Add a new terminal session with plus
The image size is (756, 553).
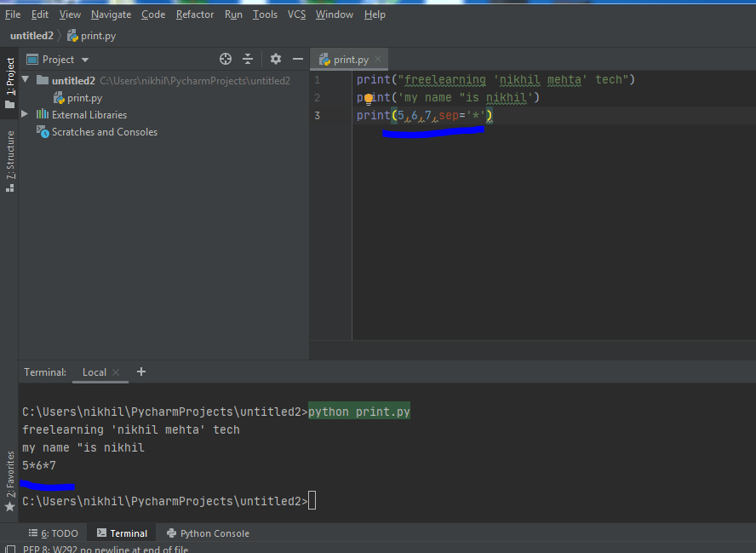141,372
